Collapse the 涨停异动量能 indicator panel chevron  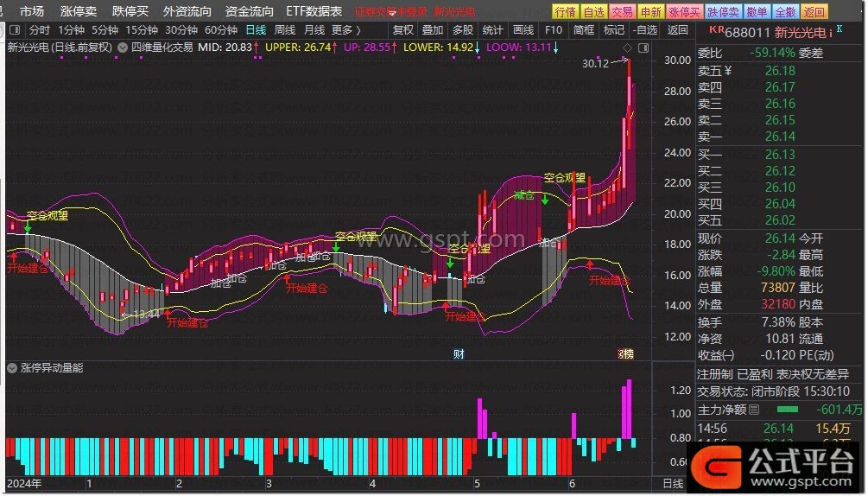[x=11, y=368]
